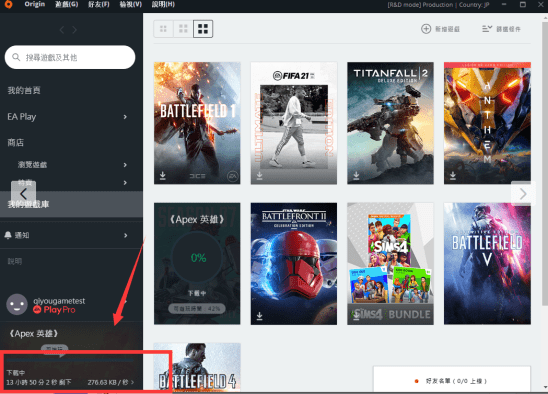Open the 檢視(V) menu
This screenshot has width=548, height=394.
tap(130, 4)
